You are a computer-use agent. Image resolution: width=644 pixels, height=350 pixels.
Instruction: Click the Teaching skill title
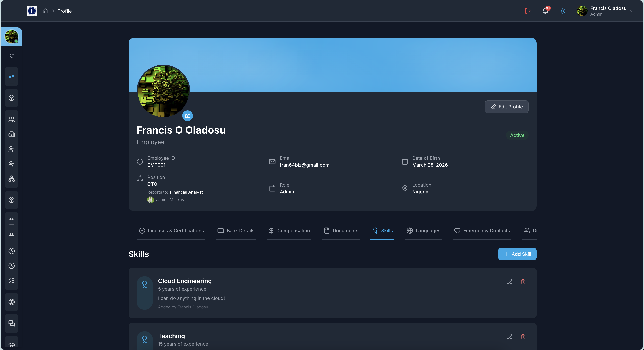(171, 336)
